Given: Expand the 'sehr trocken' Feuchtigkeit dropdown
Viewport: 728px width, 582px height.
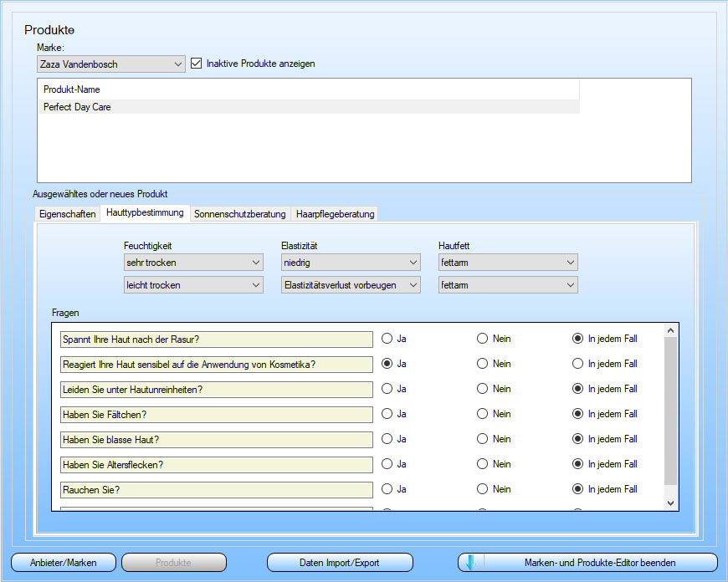Looking at the screenshot, I should click(193, 263).
